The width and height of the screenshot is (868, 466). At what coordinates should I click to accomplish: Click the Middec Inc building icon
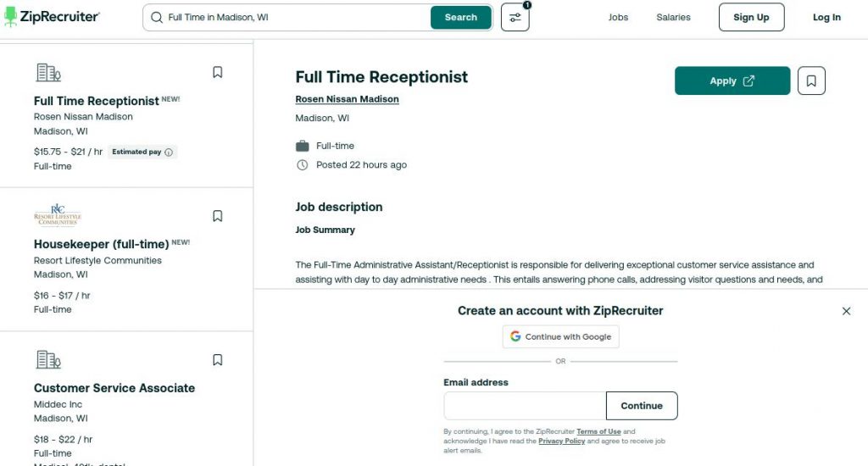(x=48, y=360)
